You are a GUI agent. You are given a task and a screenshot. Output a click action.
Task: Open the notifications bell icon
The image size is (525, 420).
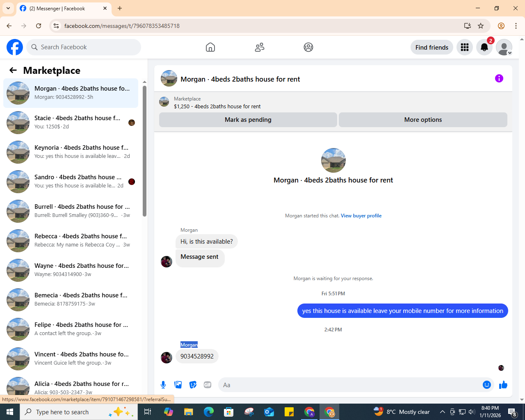tap(484, 47)
